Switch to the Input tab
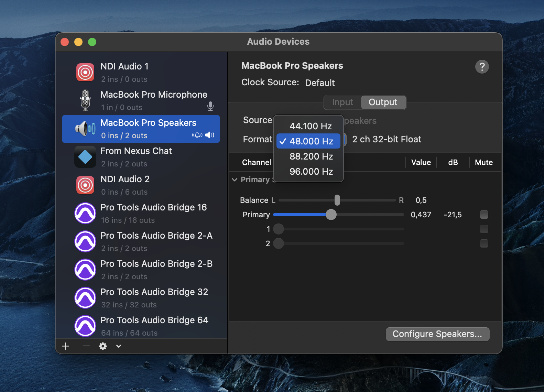Image resolution: width=544 pixels, height=392 pixels. (342, 102)
